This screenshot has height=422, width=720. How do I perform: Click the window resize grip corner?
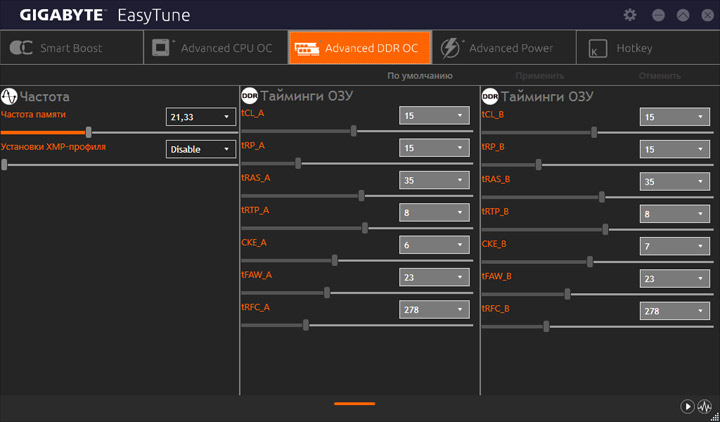pyautogui.click(x=715, y=417)
